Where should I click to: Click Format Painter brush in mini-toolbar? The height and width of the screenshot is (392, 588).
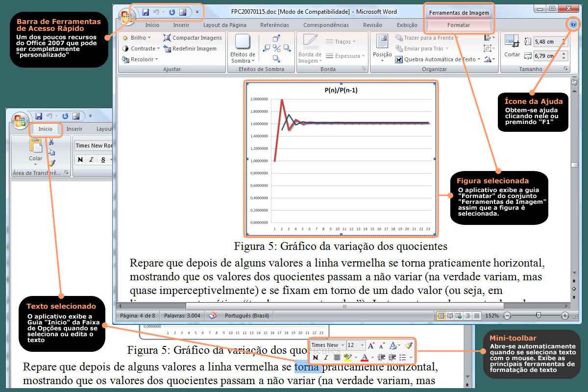click(409, 345)
